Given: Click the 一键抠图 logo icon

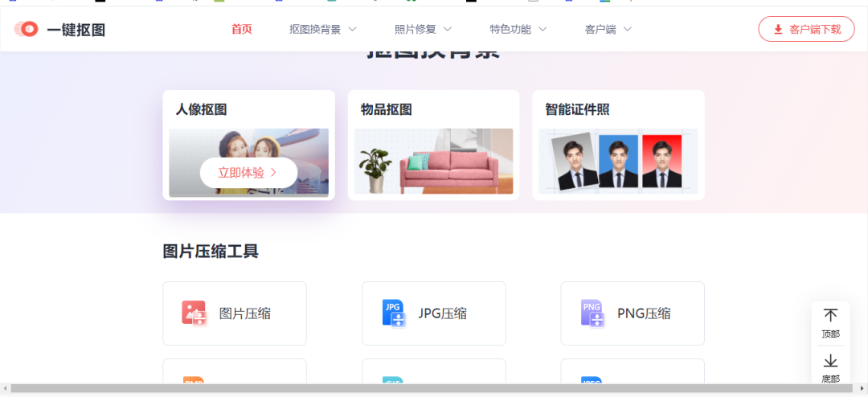Looking at the screenshot, I should 26,30.
